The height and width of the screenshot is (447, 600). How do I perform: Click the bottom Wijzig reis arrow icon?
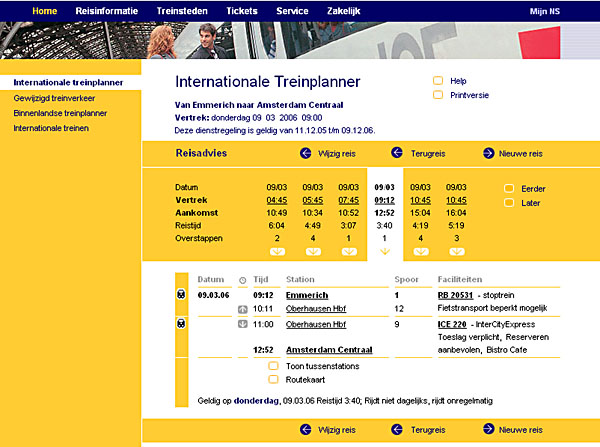point(305,429)
